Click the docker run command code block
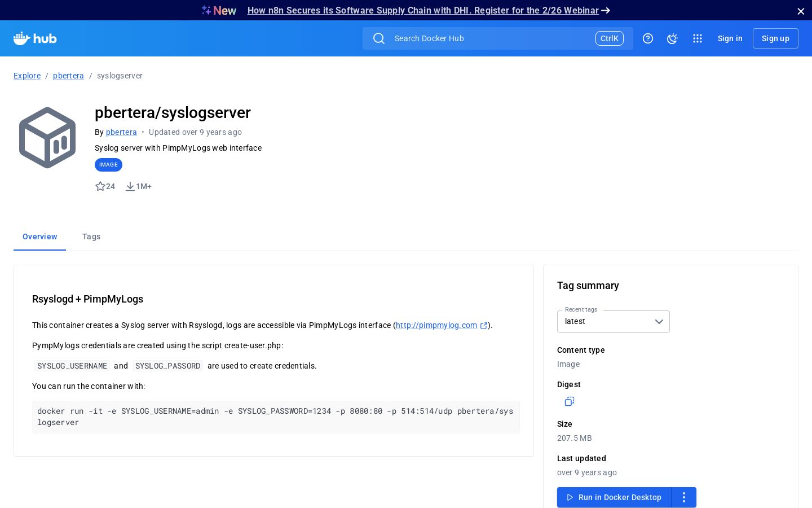812x508 pixels. 276,417
